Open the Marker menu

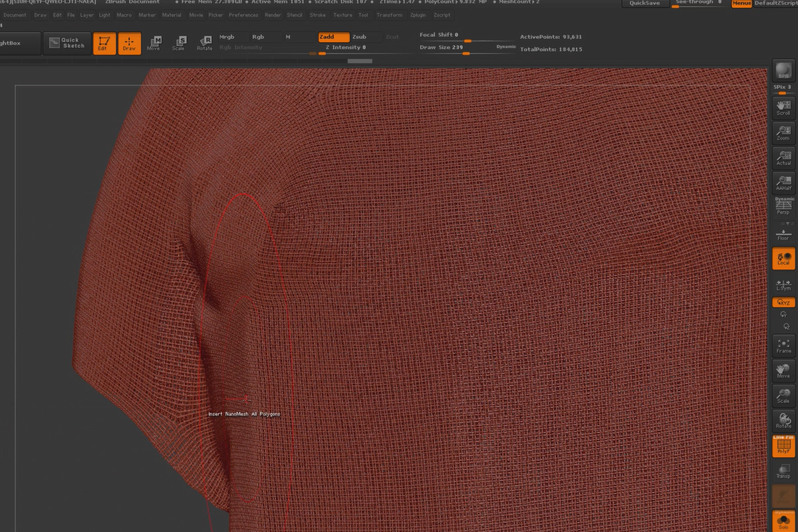(147, 15)
